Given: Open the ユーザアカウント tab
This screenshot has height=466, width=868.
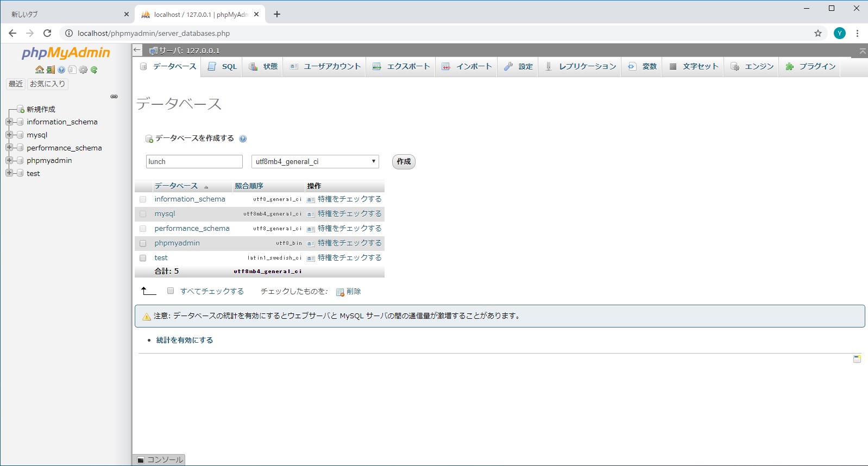Looking at the screenshot, I should (325, 67).
